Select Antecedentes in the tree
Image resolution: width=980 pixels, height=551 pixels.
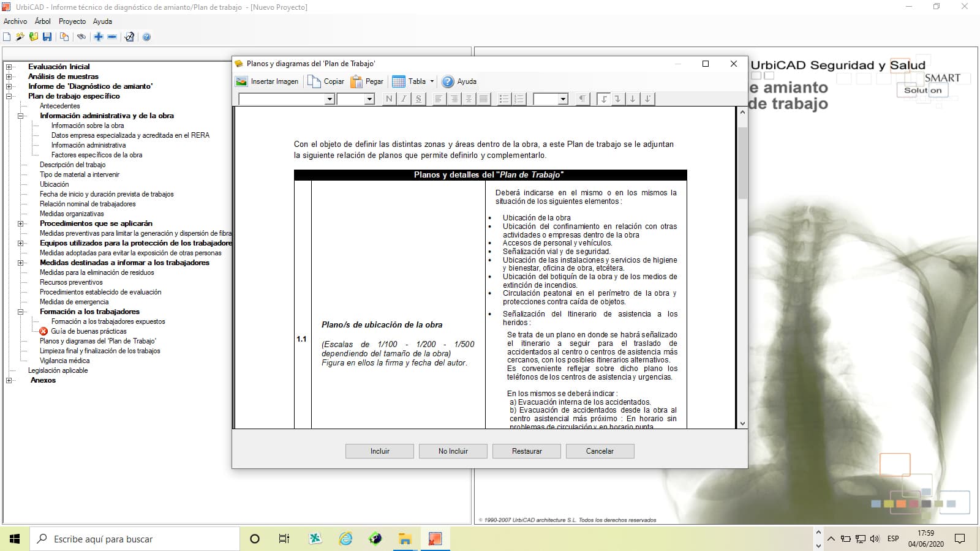click(60, 106)
